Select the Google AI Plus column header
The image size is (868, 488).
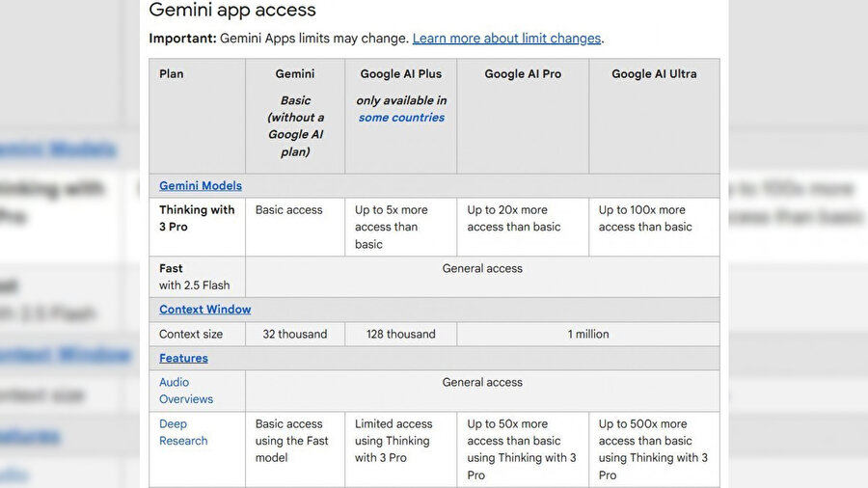[x=401, y=73]
